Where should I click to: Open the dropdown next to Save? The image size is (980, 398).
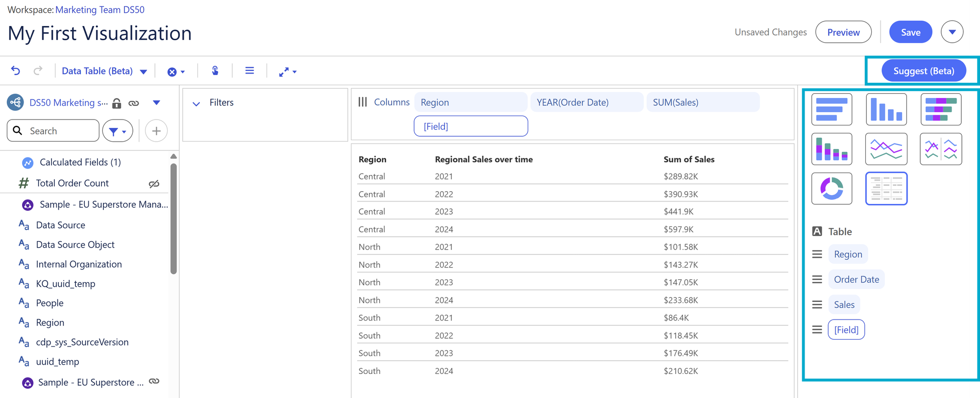pos(952,32)
